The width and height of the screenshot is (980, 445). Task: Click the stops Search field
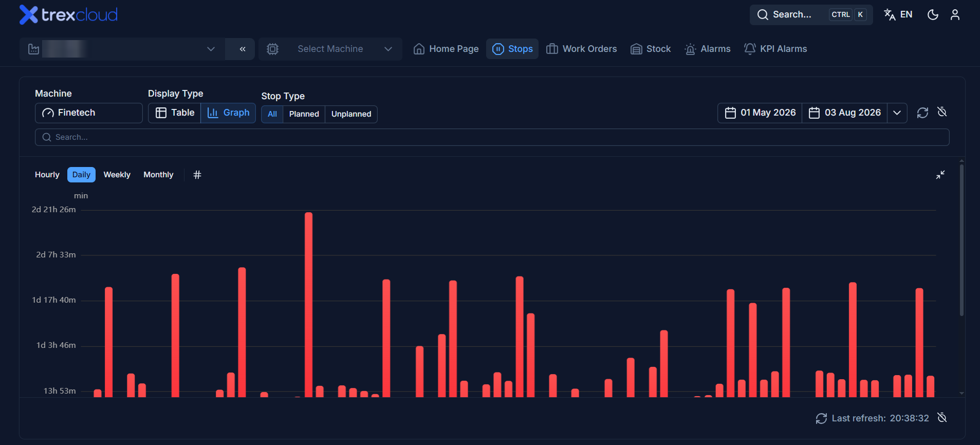pos(492,137)
